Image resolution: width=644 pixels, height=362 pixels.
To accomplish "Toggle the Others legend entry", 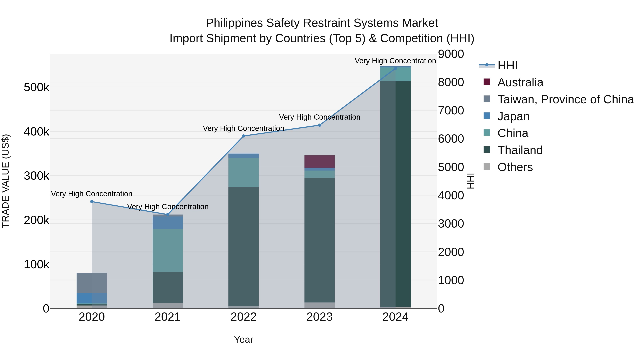I will point(508,167).
